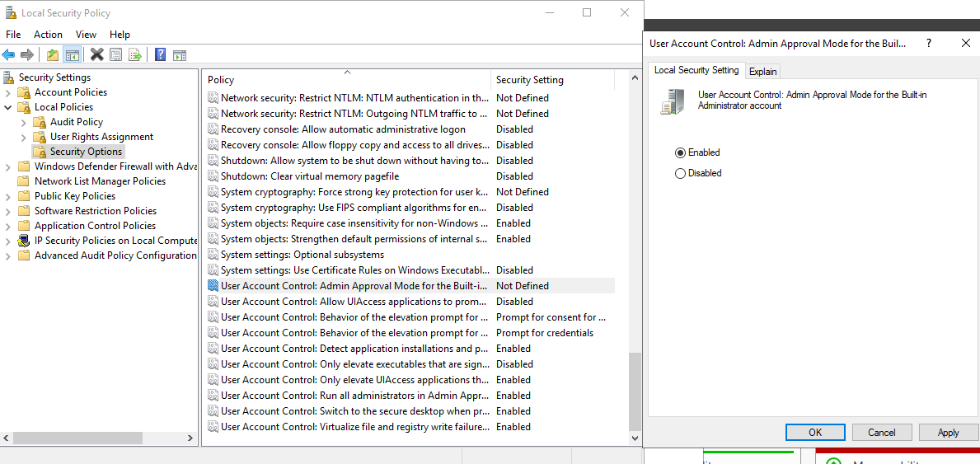Select 'User Account Control: Switch to the secure desktop' row
The width and height of the screenshot is (980, 464).
pos(410,411)
